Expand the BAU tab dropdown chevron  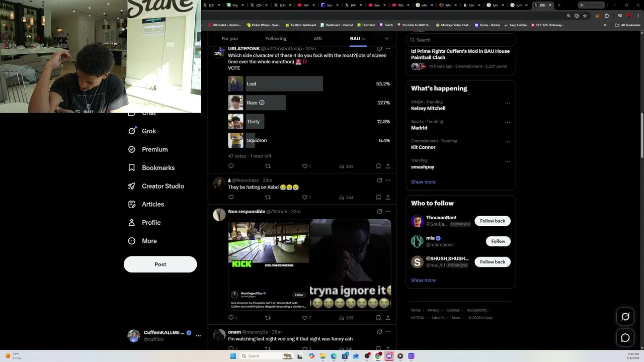[364, 39]
